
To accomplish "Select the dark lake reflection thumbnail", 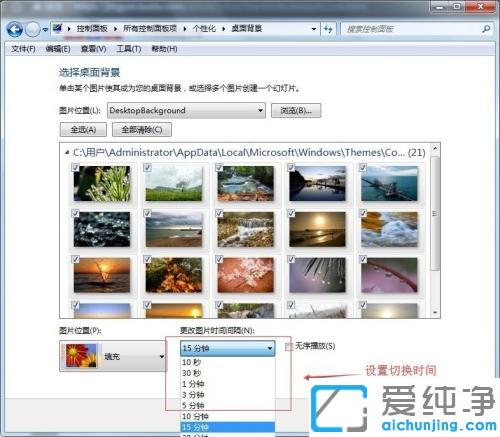I will click(318, 184).
